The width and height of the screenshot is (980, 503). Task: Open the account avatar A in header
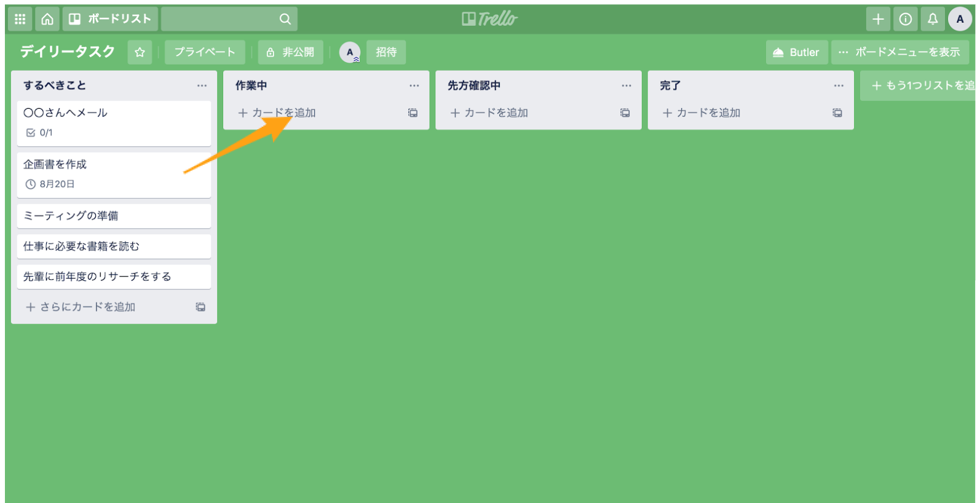click(x=960, y=19)
